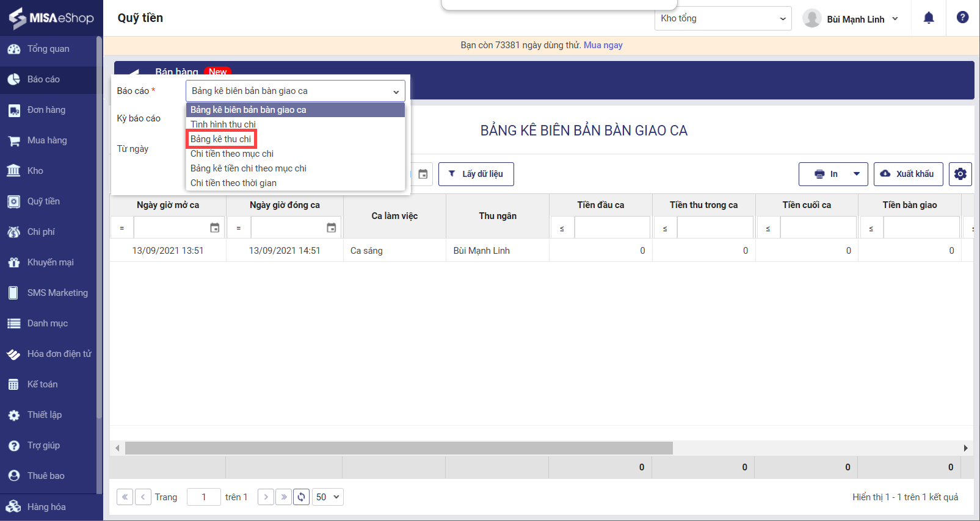Click the scrollbar right arrow

[x=965, y=448]
